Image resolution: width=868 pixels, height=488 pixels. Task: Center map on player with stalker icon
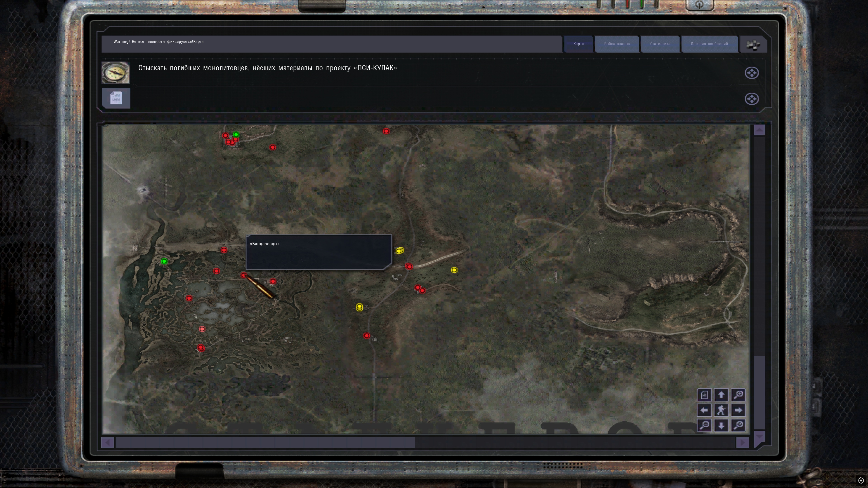(x=721, y=410)
